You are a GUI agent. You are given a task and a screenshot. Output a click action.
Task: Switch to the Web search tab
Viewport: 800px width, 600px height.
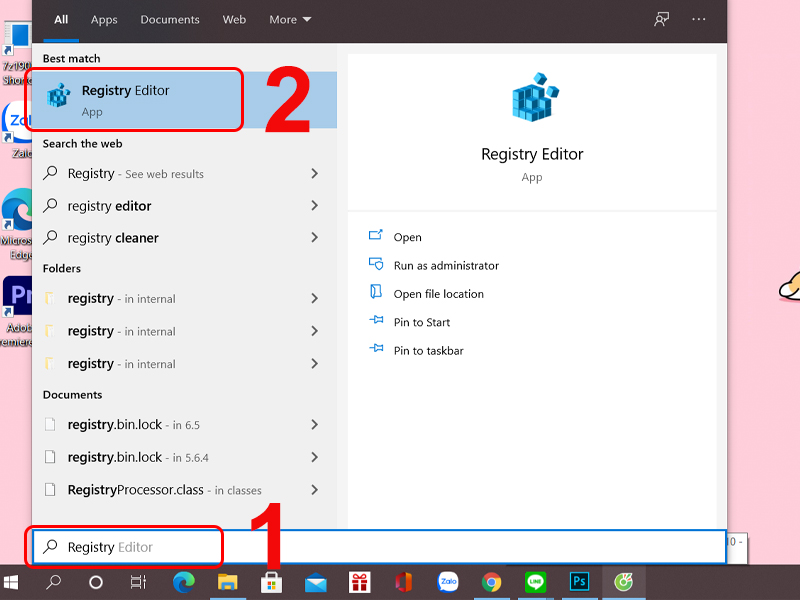[234, 19]
